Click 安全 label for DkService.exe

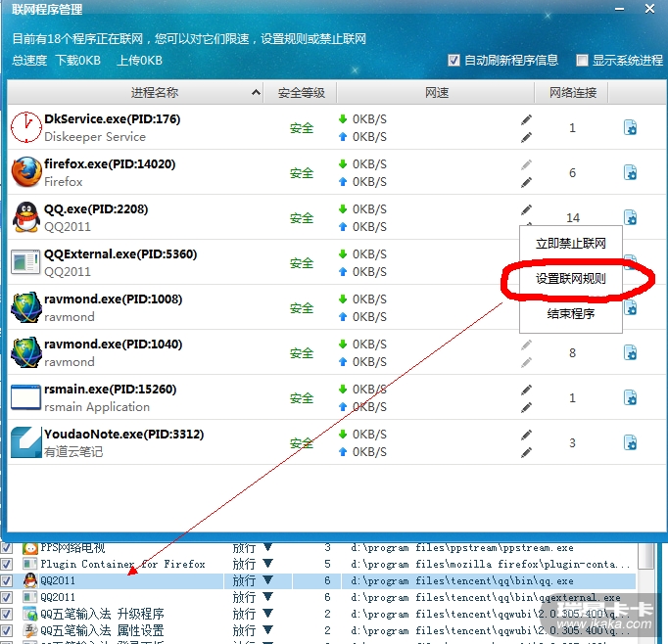pos(302,127)
